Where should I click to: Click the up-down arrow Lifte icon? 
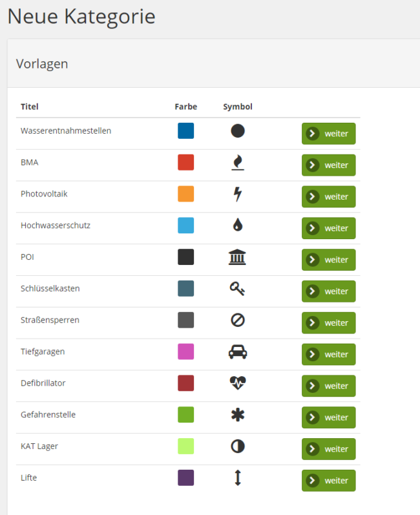click(x=238, y=478)
